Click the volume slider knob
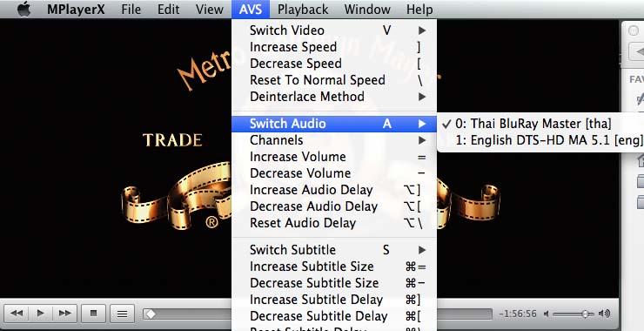The height and width of the screenshot is (331, 644). click(585, 314)
